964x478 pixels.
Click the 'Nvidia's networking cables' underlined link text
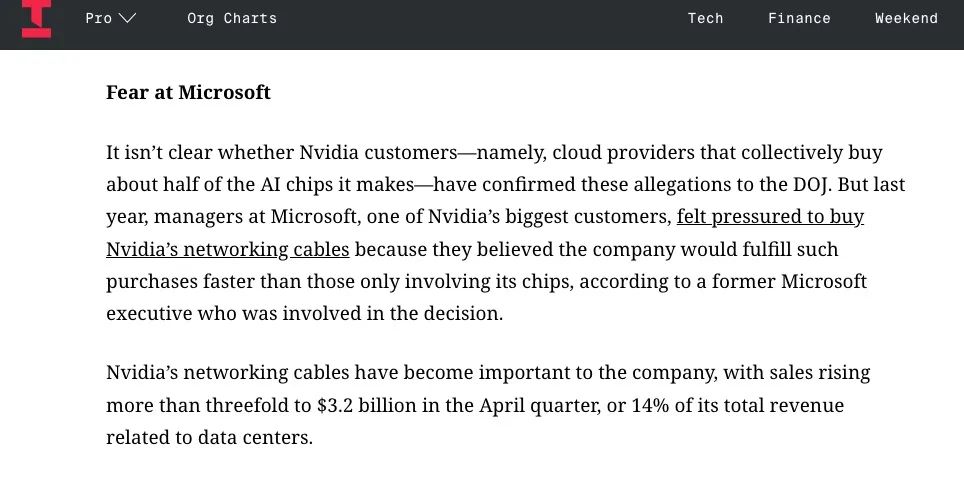(x=227, y=249)
